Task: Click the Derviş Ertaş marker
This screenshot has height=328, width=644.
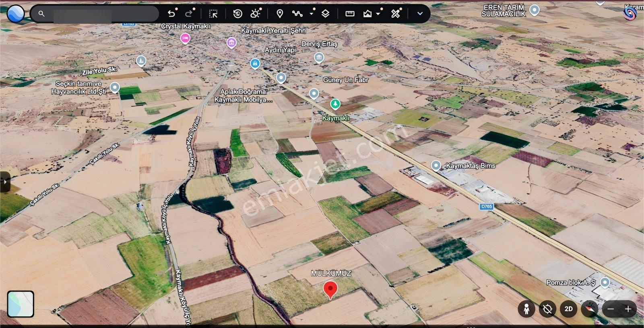Action: [x=319, y=58]
